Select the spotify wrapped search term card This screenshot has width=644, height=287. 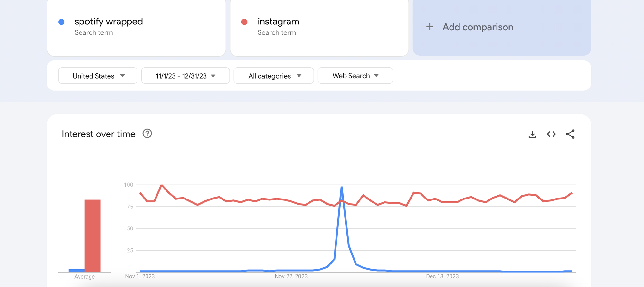coord(137,27)
